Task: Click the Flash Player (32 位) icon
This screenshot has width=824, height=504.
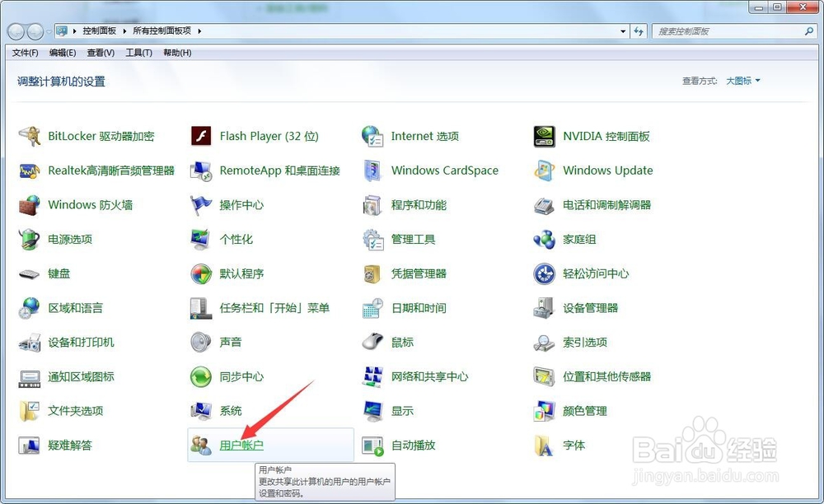Action: tap(201, 136)
